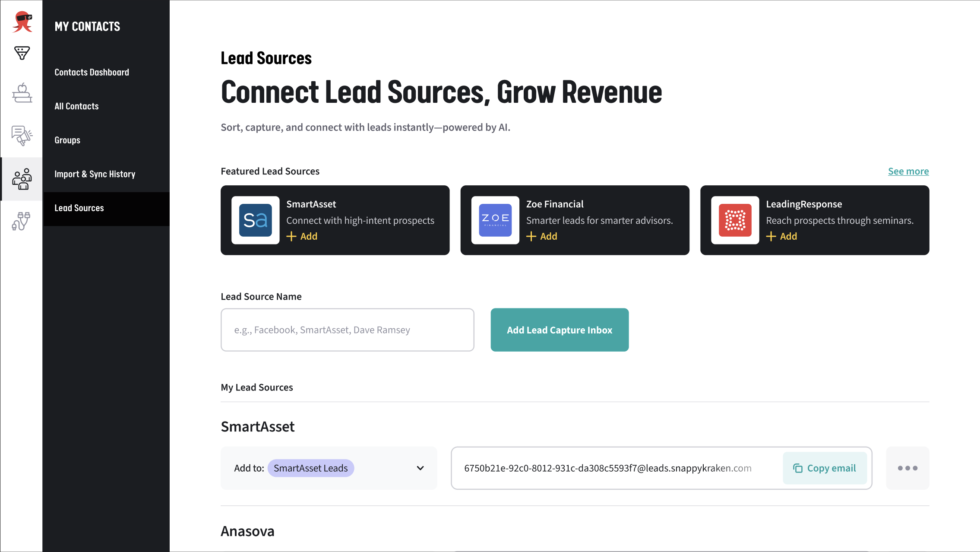Open the megaphone campaigns icon
Screen dimensions: 980x552
[22, 135]
